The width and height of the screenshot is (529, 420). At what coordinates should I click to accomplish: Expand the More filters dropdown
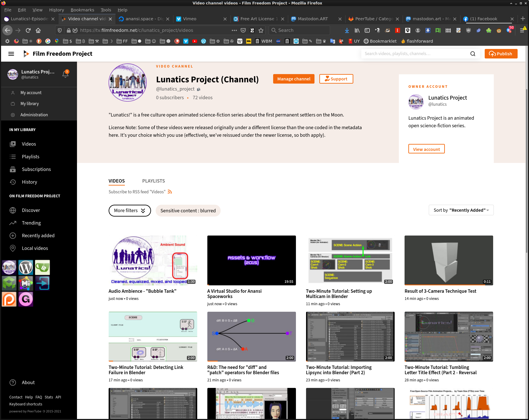(x=130, y=211)
